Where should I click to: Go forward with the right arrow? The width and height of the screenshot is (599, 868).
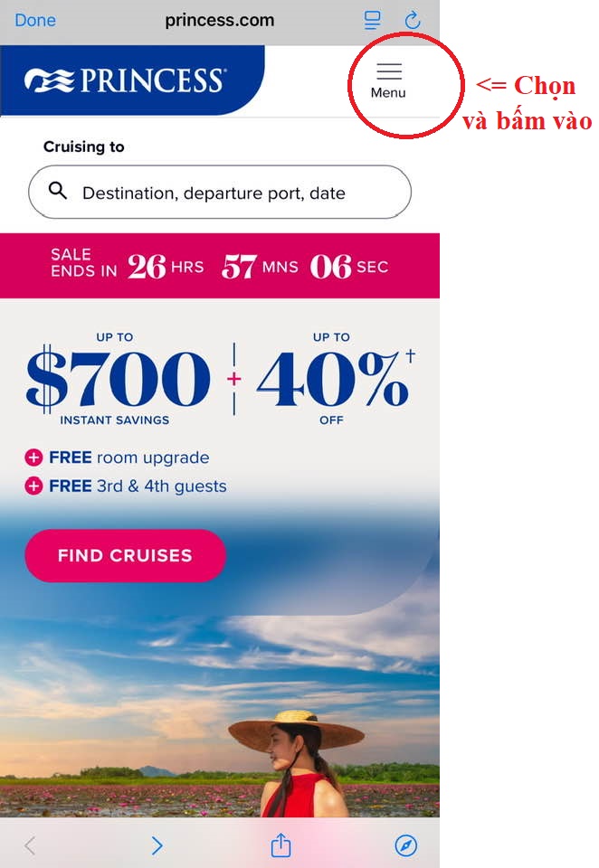pyautogui.click(x=157, y=845)
